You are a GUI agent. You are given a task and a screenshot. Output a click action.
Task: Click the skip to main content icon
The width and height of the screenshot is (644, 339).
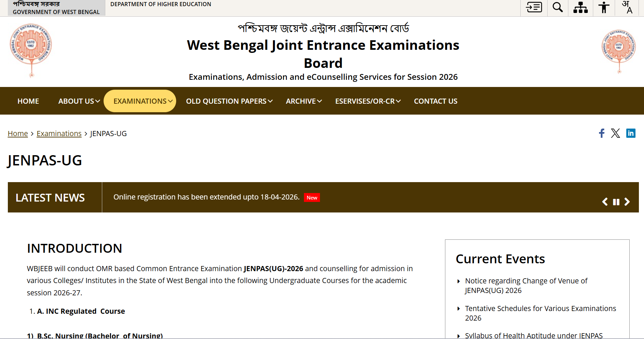click(534, 8)
